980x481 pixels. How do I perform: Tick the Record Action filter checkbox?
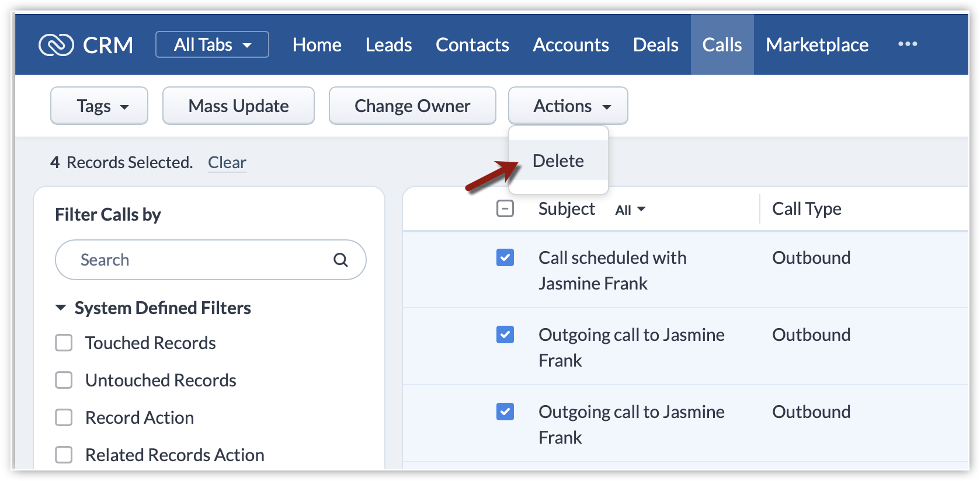pos(64,417)
